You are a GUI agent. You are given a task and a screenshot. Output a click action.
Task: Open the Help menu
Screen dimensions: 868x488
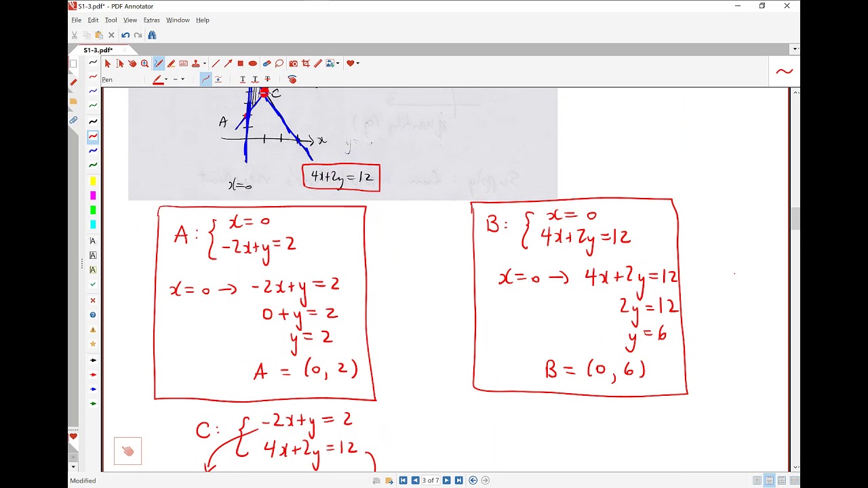[x=203, y=20]
